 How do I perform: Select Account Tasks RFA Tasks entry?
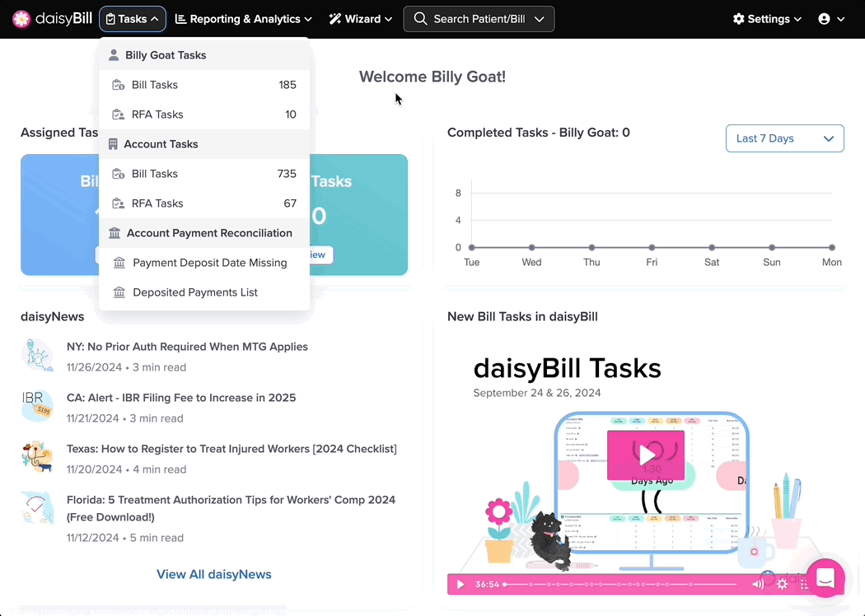204,203
